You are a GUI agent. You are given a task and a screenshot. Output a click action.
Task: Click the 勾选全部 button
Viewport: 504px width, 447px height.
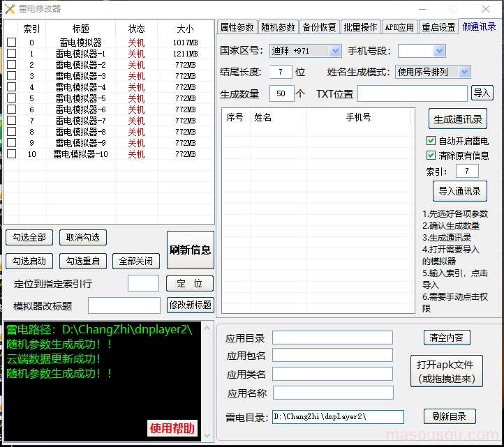click(x=29, y=237)
